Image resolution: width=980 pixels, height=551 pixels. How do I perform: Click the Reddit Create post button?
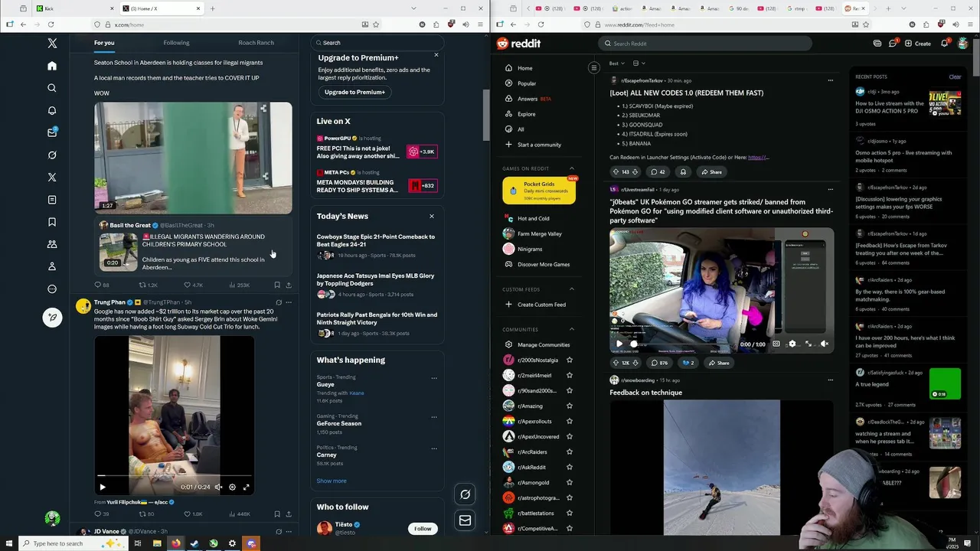(917, 44)
